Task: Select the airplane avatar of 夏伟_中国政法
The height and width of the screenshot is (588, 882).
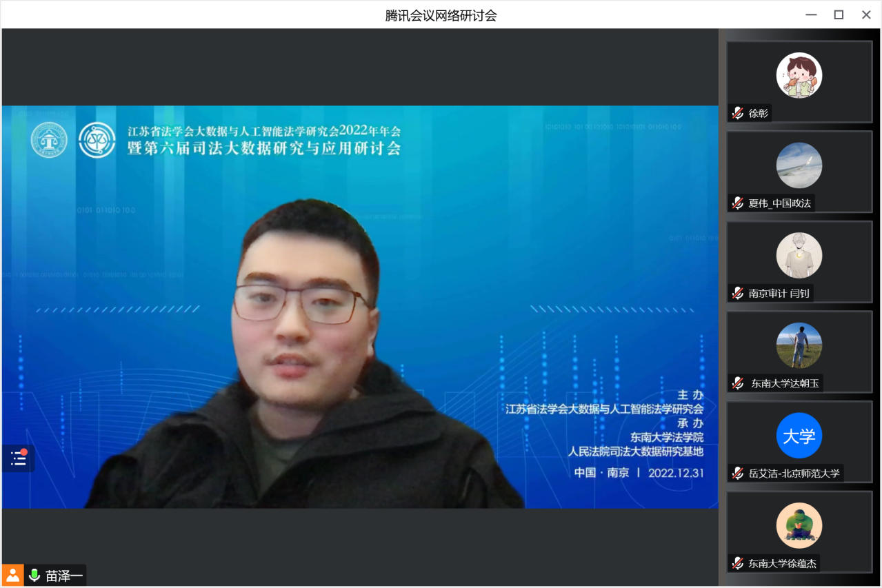Action: pyautogui.click(x=799, y=165)
